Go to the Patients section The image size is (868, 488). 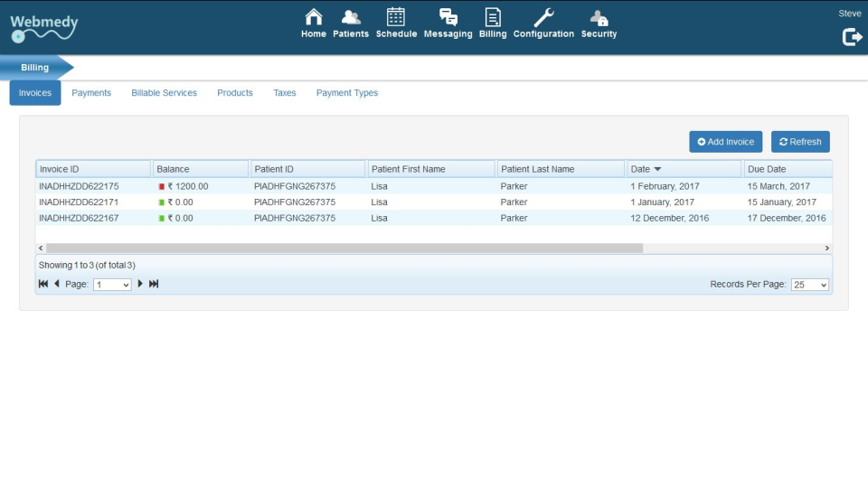tap(351, 18)
